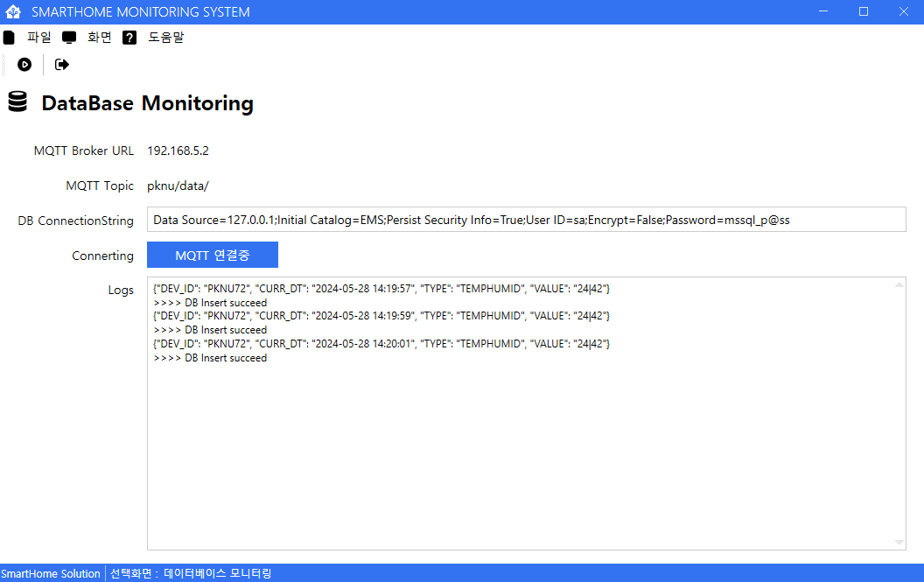
Task: Click the Connerting label
Action: click(102, 256)
